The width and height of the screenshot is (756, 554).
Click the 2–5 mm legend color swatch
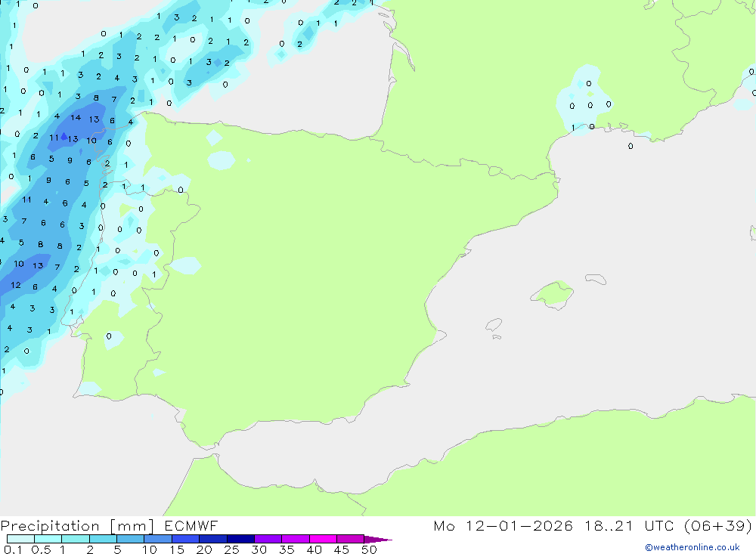pos(103,539)
